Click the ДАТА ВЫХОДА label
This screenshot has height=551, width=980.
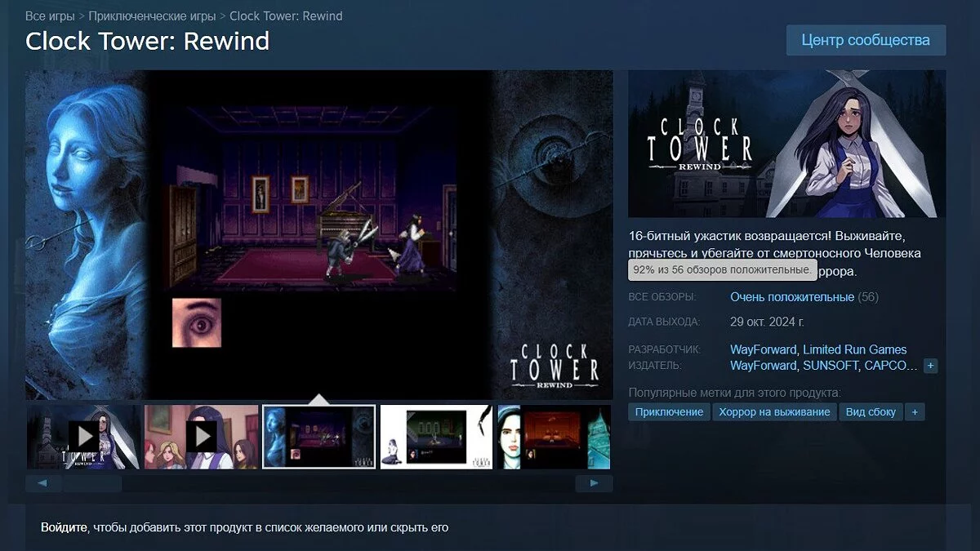(x=664, y=322)
